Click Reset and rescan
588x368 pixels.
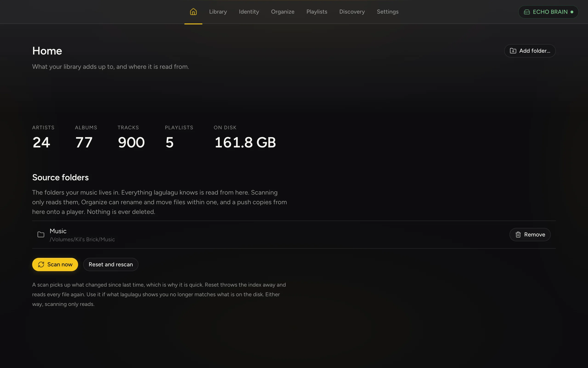pos(110,264)
